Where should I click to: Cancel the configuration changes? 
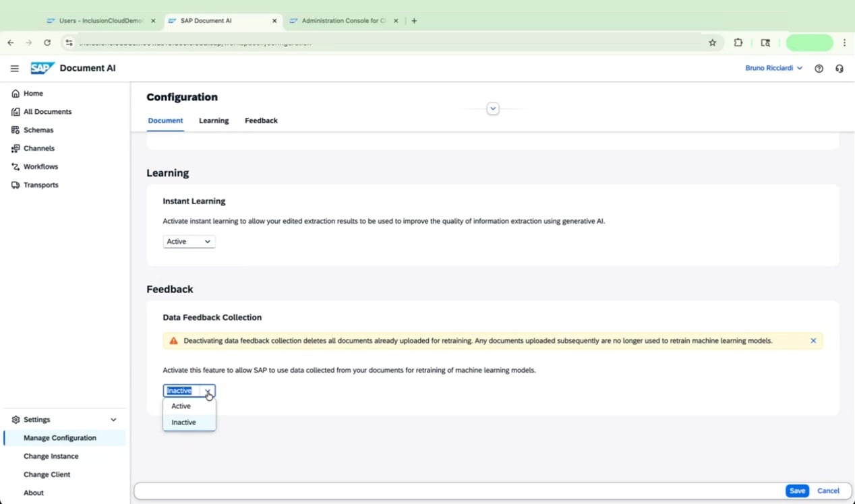pos(828,491)
